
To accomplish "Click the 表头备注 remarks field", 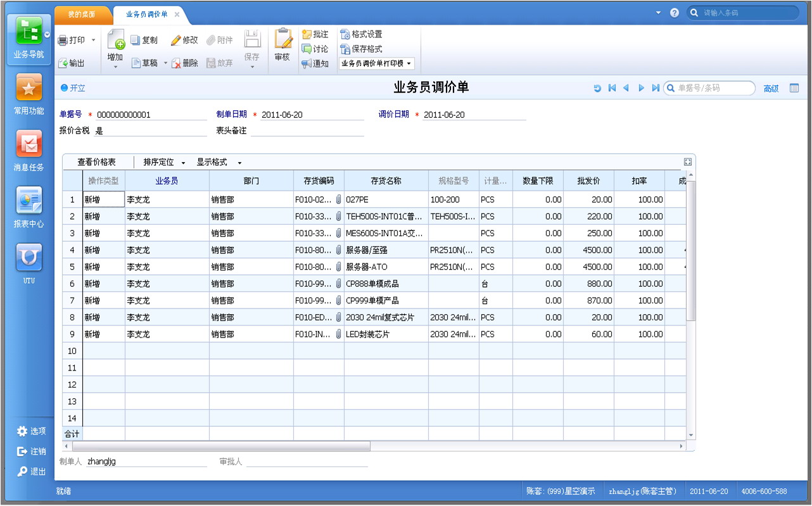I will [307, 131].
